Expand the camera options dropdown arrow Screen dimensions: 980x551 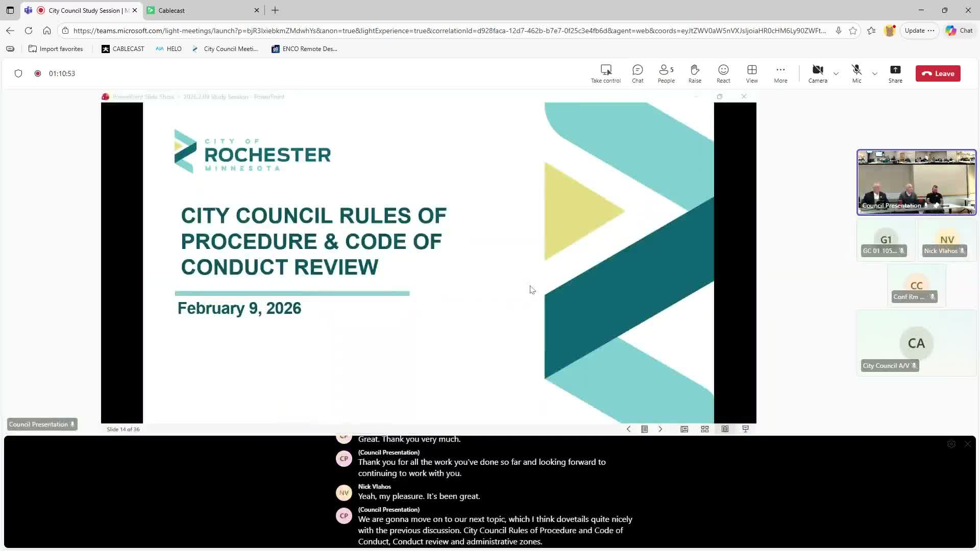(x=836, y=73)
